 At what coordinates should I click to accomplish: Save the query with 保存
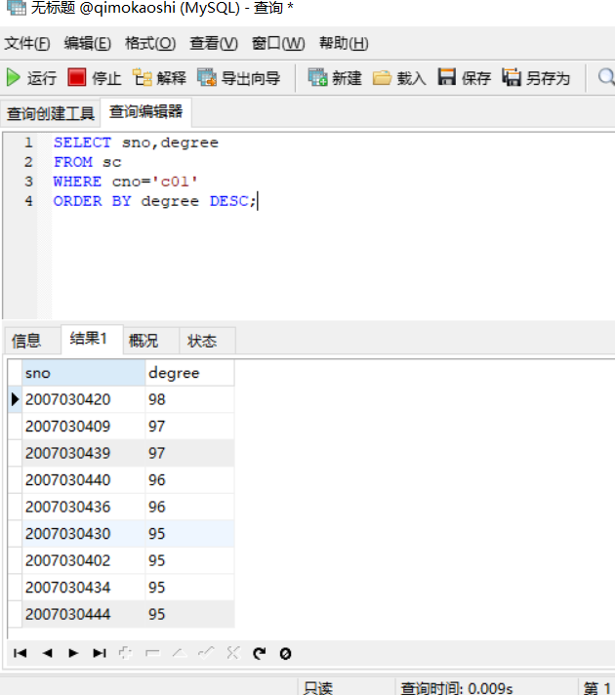[x=465, y=78]
